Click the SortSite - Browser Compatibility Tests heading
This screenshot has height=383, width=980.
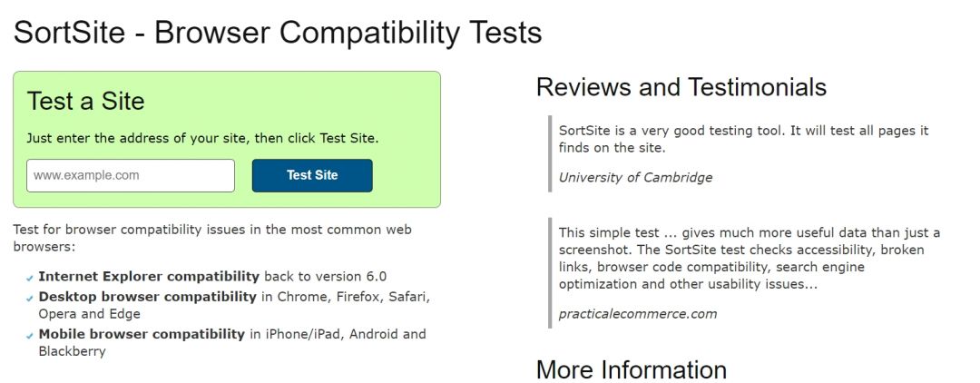[278, 33]
